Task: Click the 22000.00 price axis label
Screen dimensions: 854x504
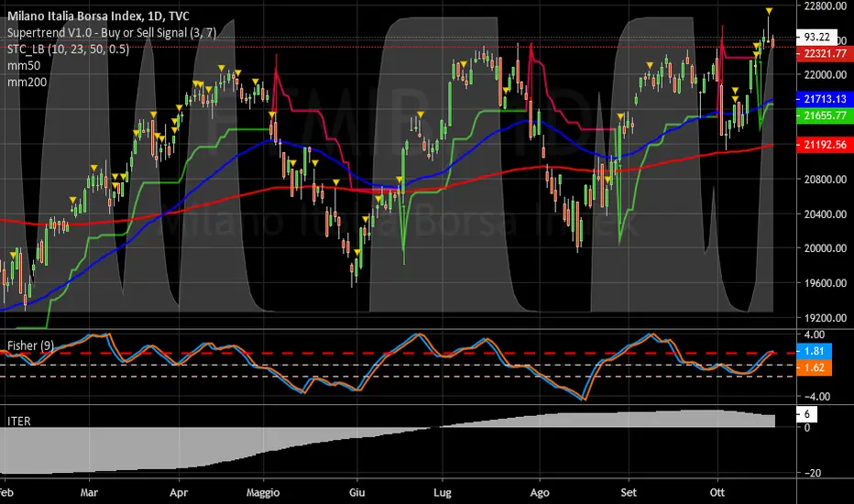Action: [825, 74]
